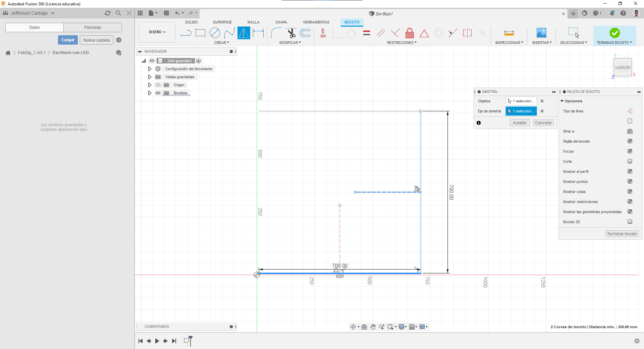Click the Cargar upload button
The image size is (644, 349).
(x=68, y=40)
